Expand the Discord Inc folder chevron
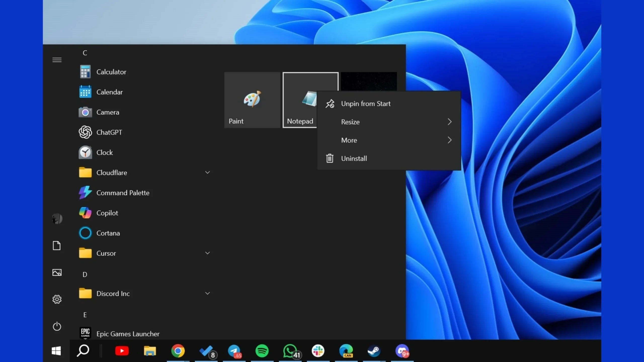644x362 pixels. [208, 293]
